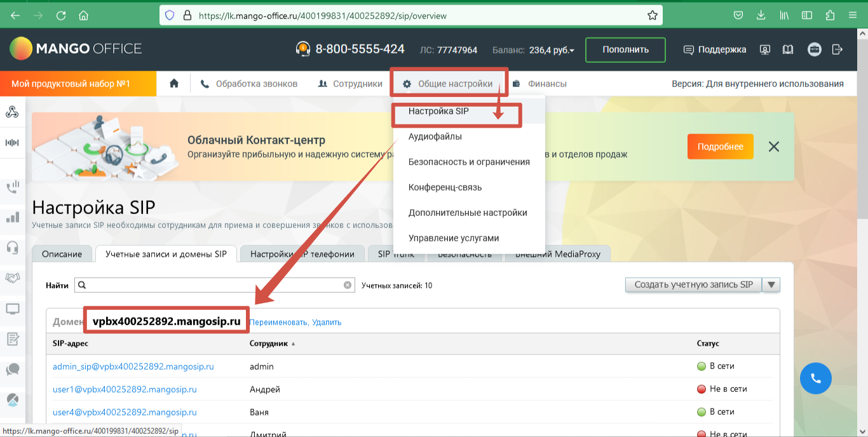Image resolution: width=868 pixels, height=437 pixels.
Task: Click the browser address bar URL
Action: pyautogui.click(x=323, y=15)
